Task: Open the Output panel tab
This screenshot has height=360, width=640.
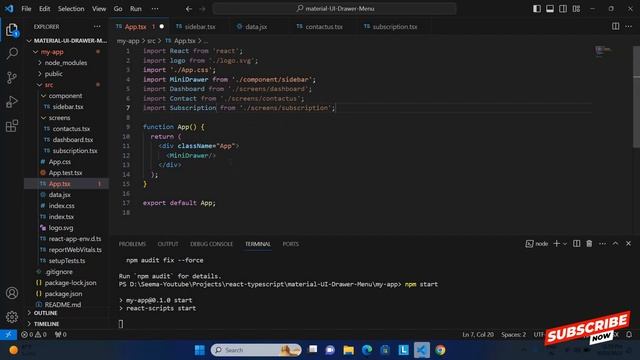Action: tap(168, 244)
